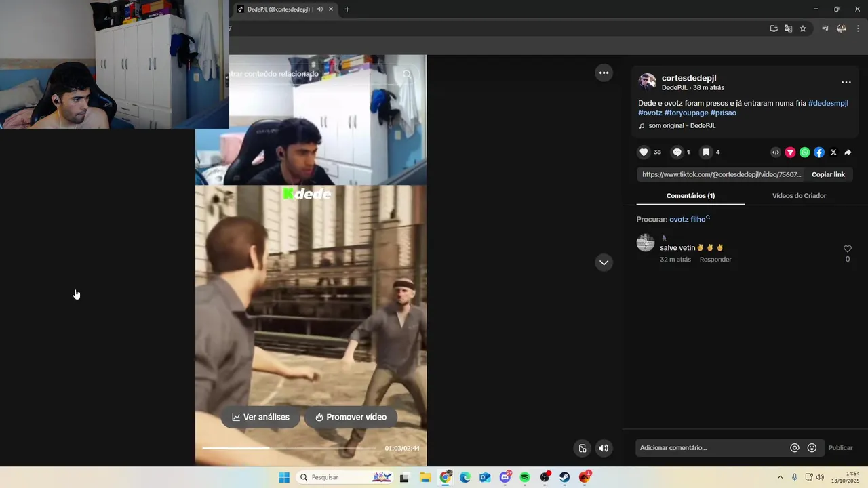Image resolution: width=868 pixels, height=488 pixels.
Task: Select the DedePJL browser tab
Action: point(279,9)
